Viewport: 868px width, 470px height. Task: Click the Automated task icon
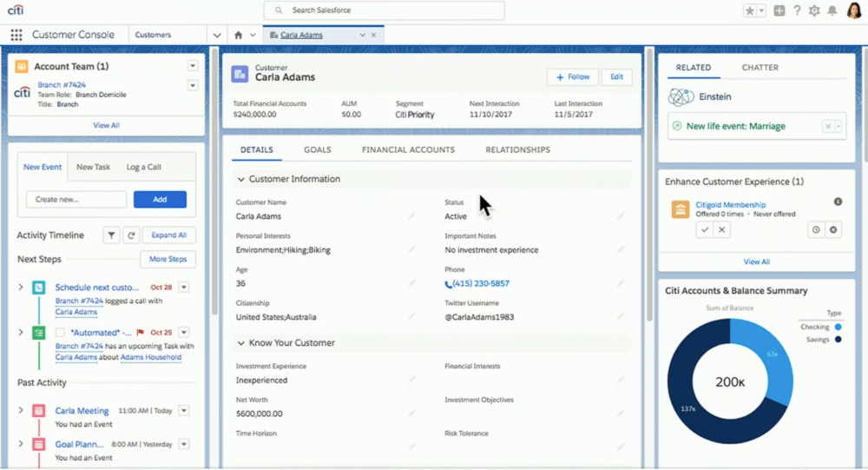tap(39, 333)
